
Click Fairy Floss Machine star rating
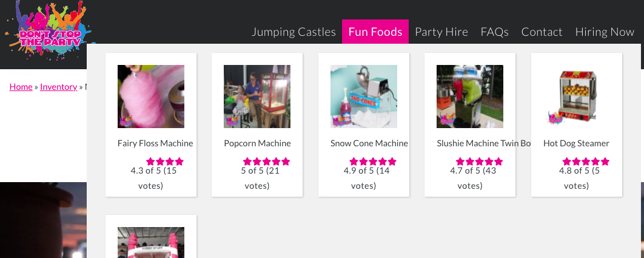click(165, 161)
